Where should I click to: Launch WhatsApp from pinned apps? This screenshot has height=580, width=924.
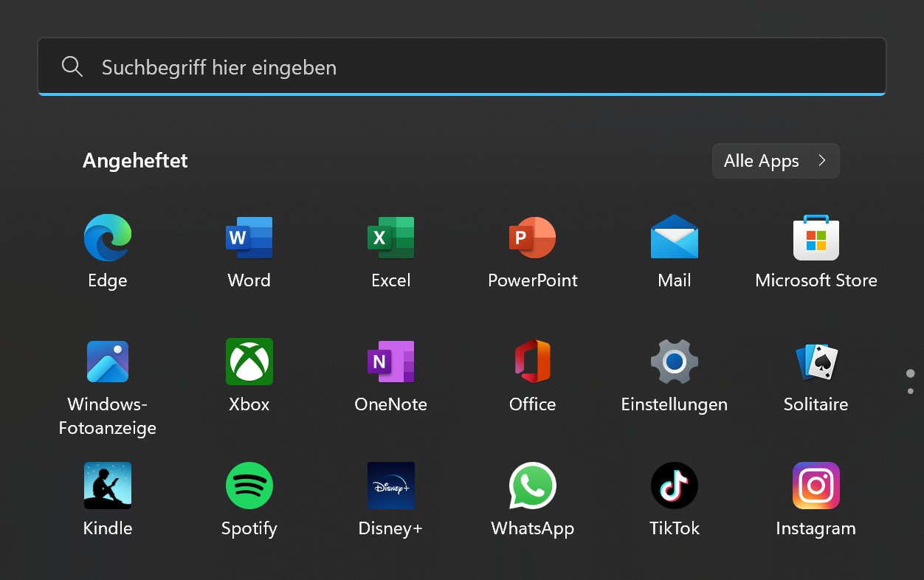pyautogui.click(x=533, y=486)
